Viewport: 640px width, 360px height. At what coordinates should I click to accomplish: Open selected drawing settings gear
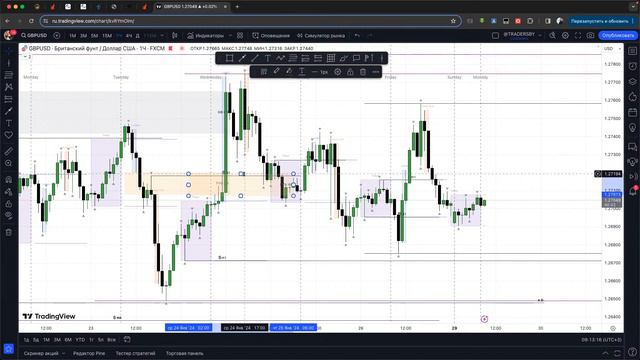338,72
